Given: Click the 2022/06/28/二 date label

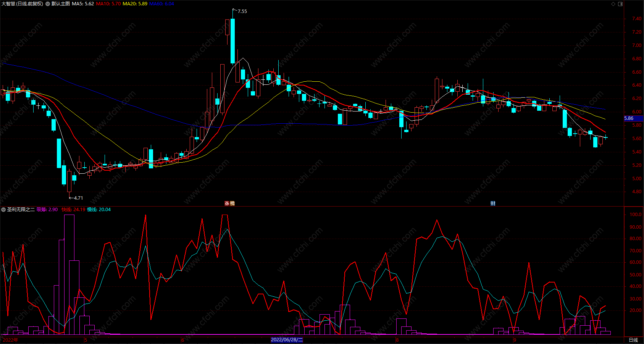Looking at the screenshot, I should (287, 340).
